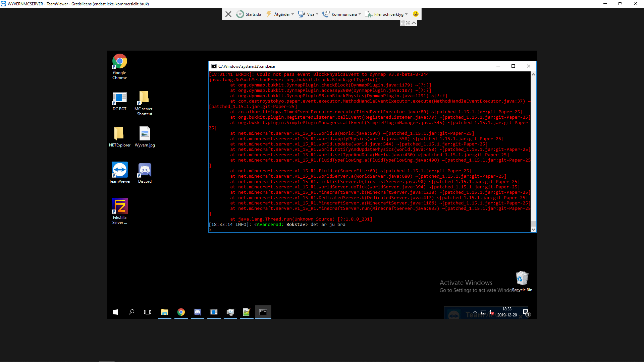
Task: Click the smiley feedback icon
Action: (416, 14)
